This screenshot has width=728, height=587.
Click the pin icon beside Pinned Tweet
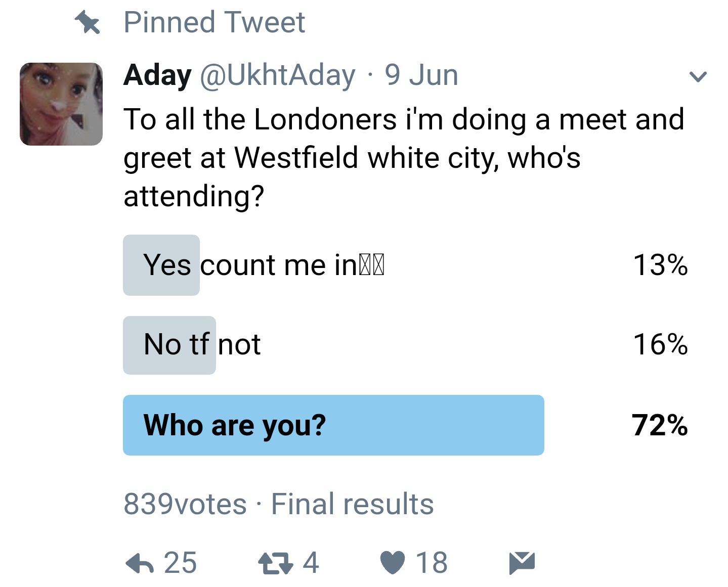(88, 23)
